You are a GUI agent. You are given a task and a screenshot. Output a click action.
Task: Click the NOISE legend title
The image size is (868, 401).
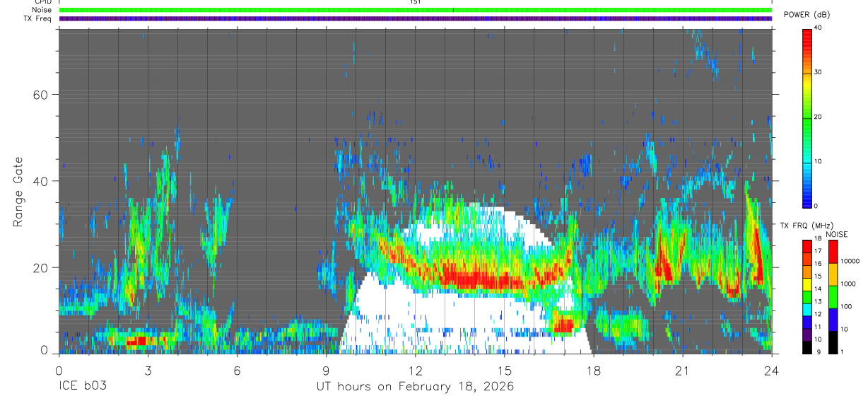click(x=837, y=234)
